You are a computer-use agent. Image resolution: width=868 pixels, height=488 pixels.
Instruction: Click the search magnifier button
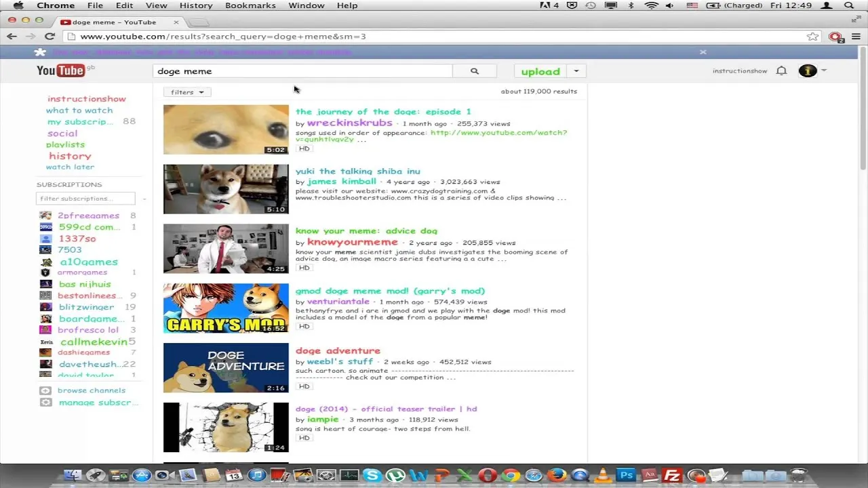(474, 71)
